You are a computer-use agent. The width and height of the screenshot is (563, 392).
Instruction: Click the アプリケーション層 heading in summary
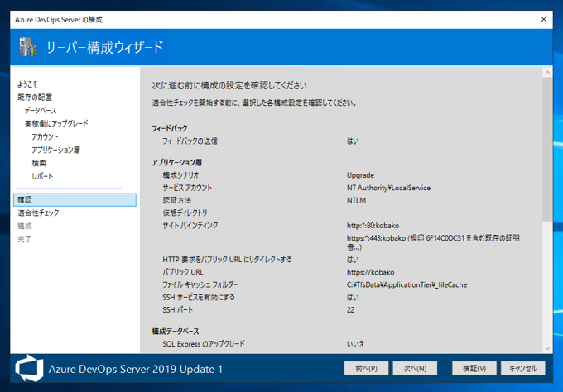coord(176,163)
